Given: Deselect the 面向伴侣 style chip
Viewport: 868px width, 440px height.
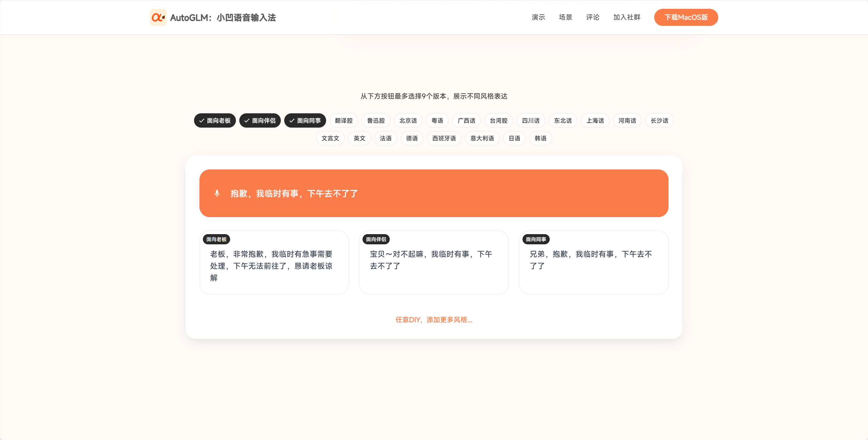Looking at the screenshot, I should click(x=260, y=120).
